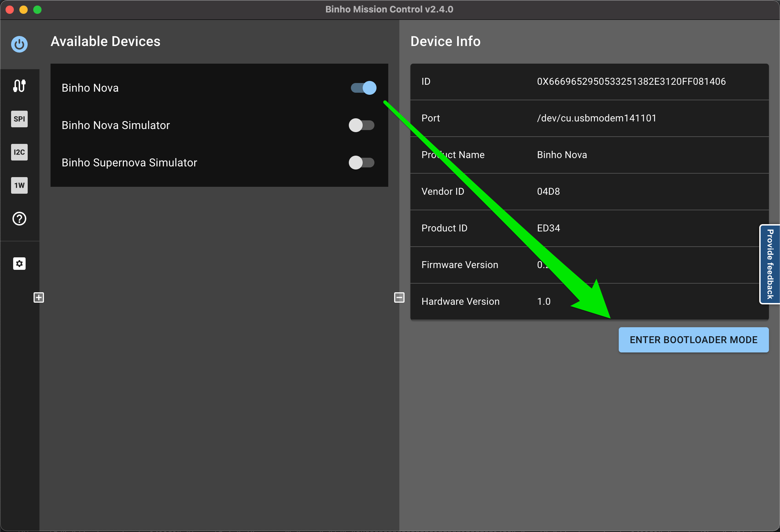
Task: Open the SPI sidebar panel
Action: coord(19,119)
